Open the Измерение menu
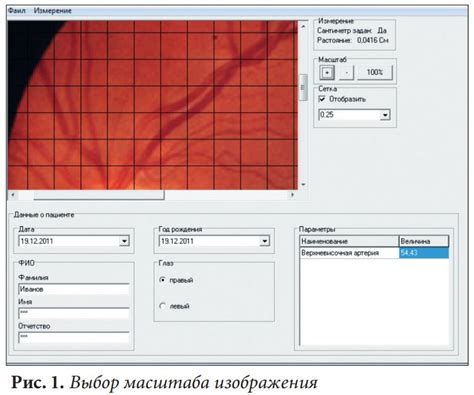The image size is (474, 395). click(x=52, y=11)
